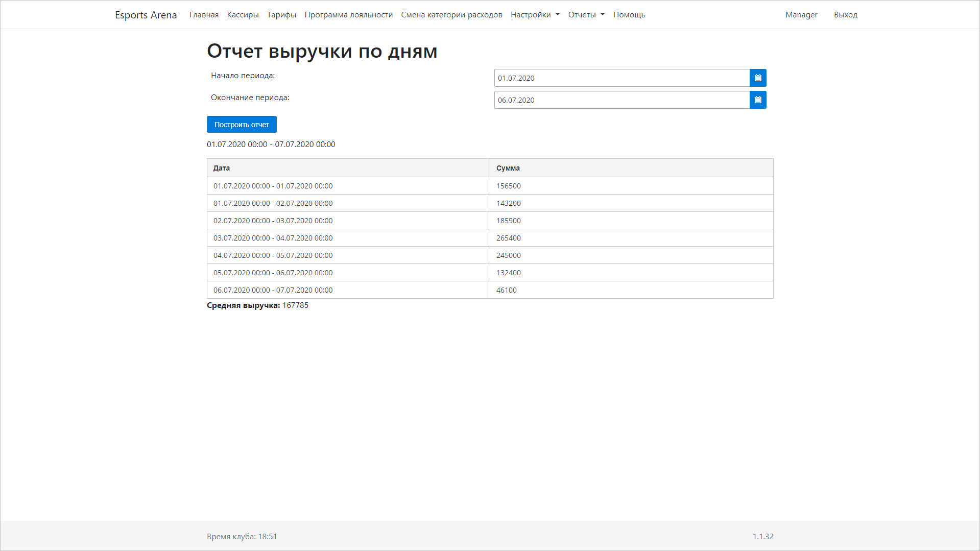Open the Помощь page
Image resolution: width=980 pixels, height=551 pixels.
(x=629, y=14)
